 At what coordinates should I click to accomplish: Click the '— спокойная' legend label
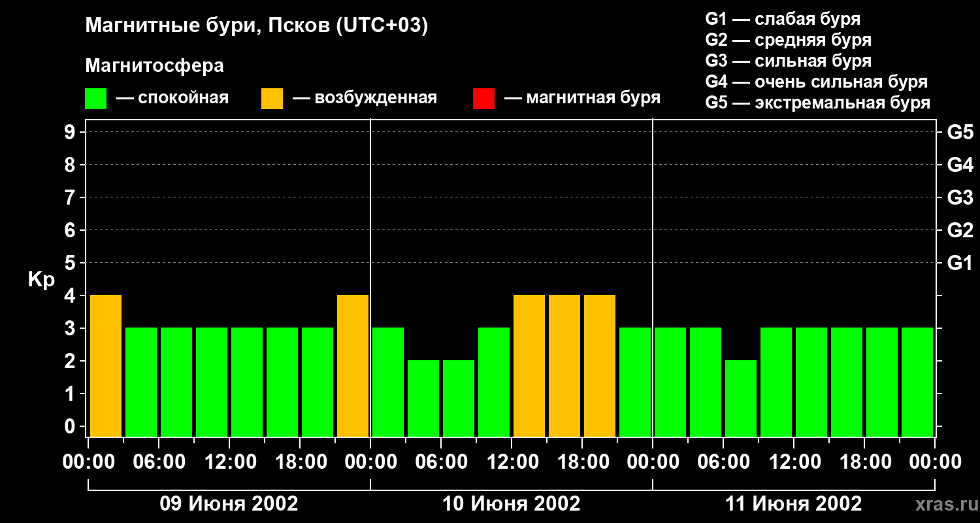point(172,98)
